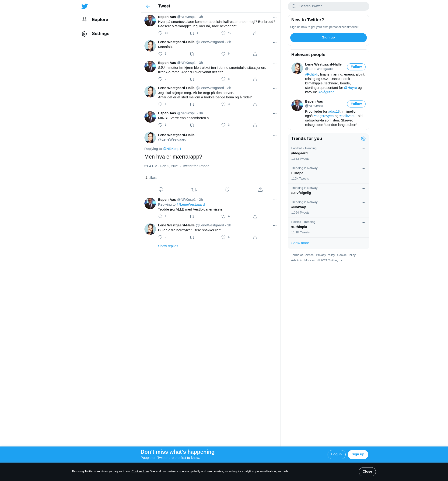Open more options on 'Men hva er mærrarapp?' tweet
The width and height of the screenshot is (448, 481).
click(275, 135)
